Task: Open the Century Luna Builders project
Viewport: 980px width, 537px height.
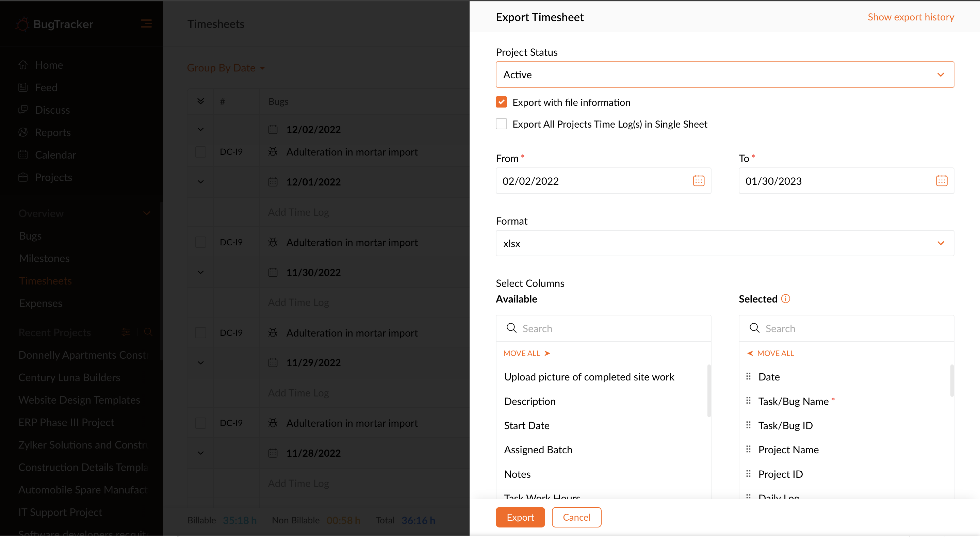Action: click(x=69, y=377)
